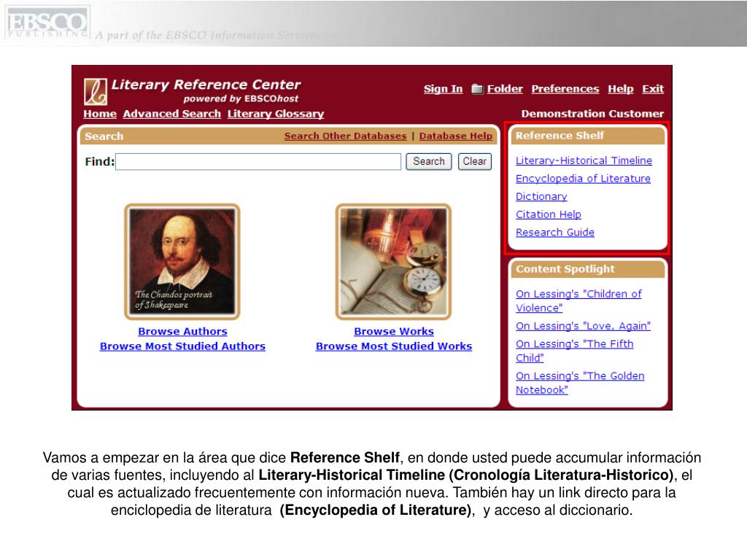Click into the Find text field
This screenshot has width=747, height=560.
coord(258,161)
